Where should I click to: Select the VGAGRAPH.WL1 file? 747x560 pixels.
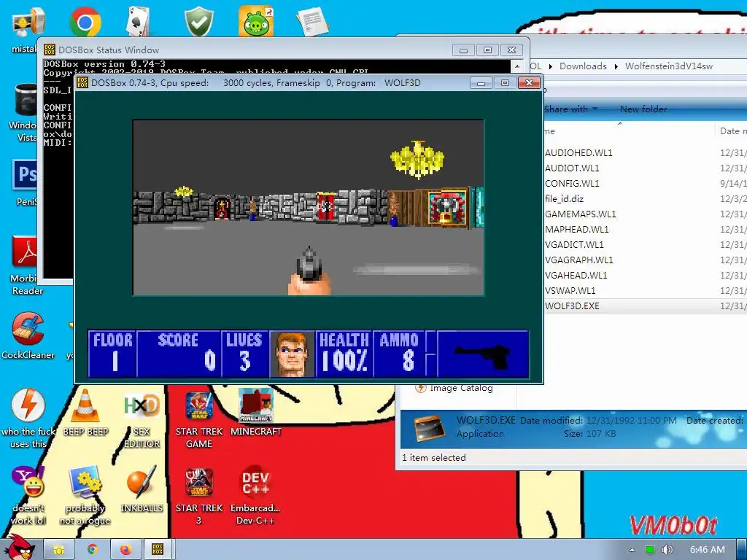click(x=578, y=260)
